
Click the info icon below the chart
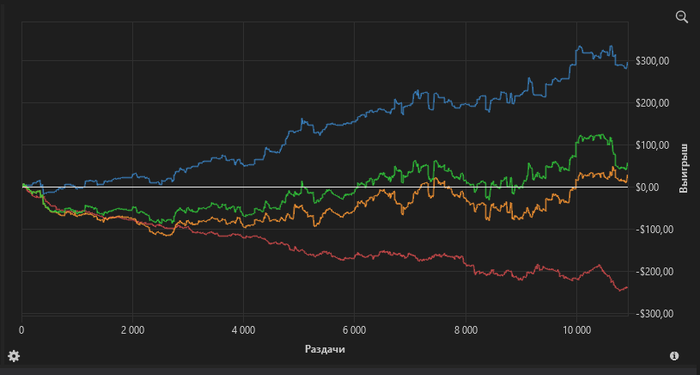click(x=674, y=356)
